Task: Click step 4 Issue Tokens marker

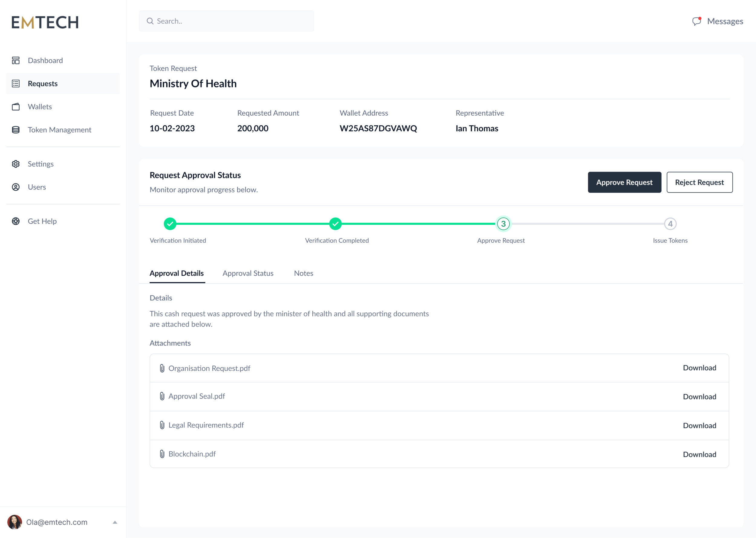Action: [x=670, y=224]
